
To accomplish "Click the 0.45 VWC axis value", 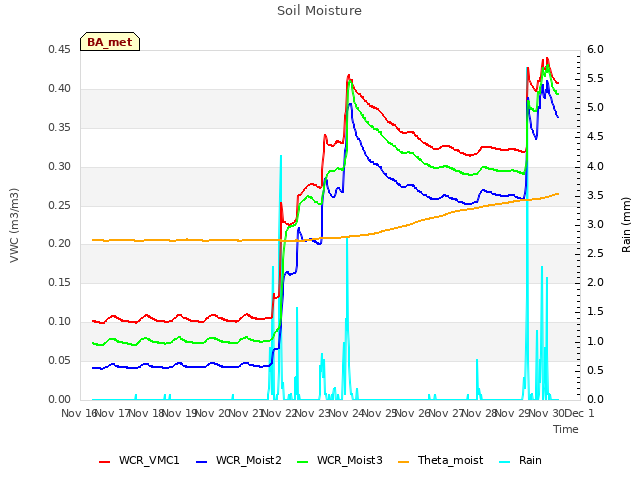I will pos(60,50).
